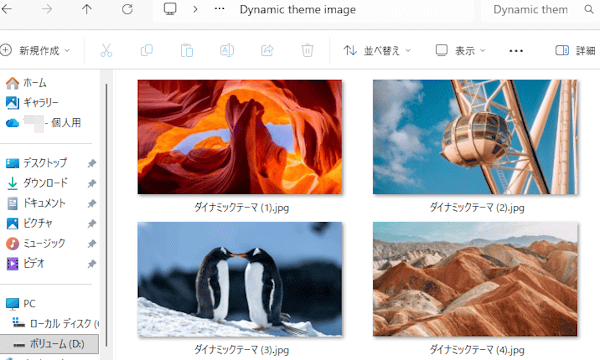Screen dimensions: 600x360
Task: Select the penguins image thumbnail
Action: pos(240,279)
